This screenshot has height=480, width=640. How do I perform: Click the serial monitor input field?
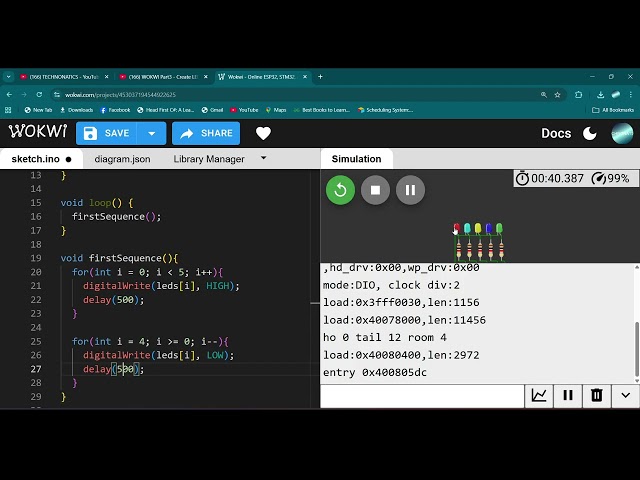coord(422,396)
